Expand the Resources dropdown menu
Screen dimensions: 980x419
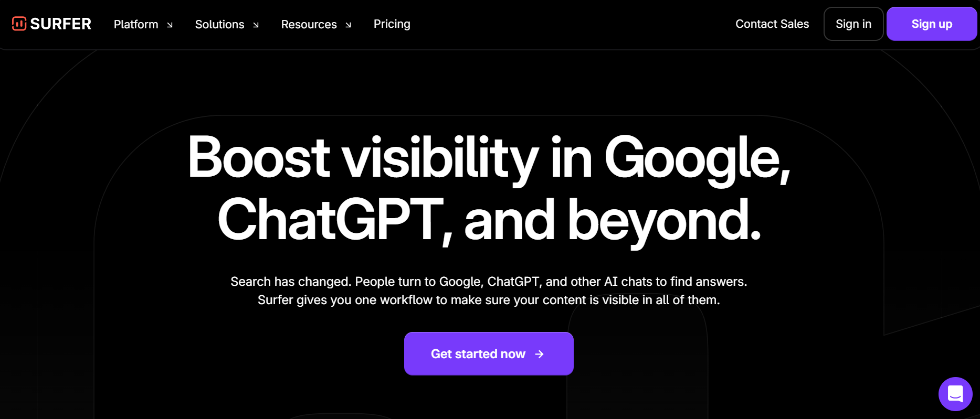click(316, 24)
